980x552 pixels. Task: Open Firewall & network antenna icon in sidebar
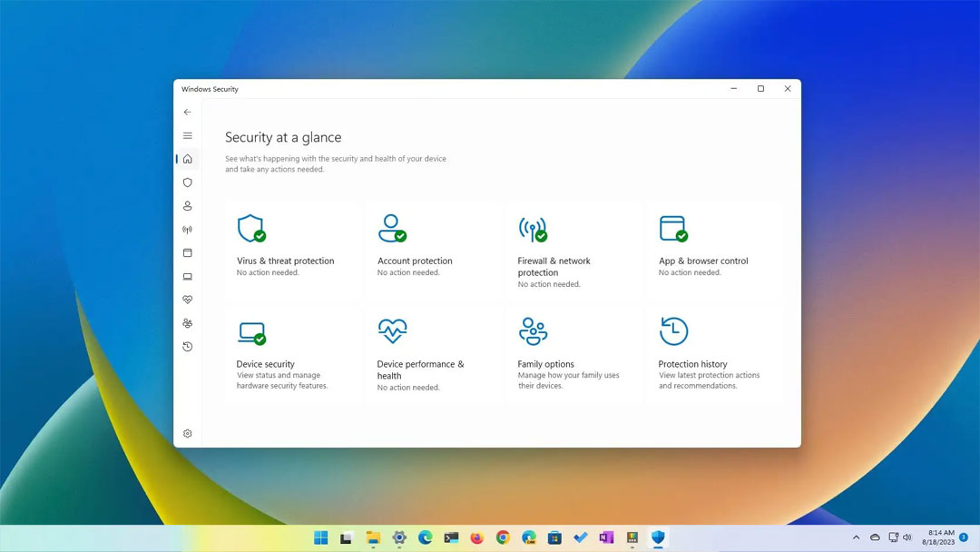188,230
